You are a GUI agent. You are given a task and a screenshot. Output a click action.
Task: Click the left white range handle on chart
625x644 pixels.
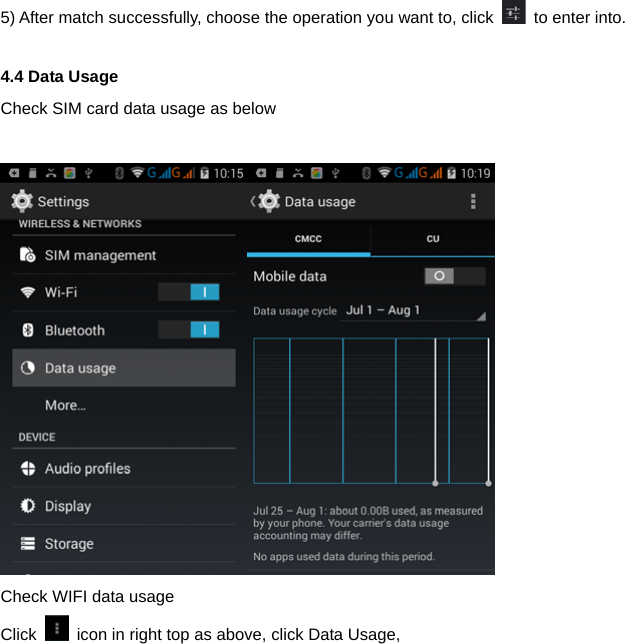click(x=435, y=483)
